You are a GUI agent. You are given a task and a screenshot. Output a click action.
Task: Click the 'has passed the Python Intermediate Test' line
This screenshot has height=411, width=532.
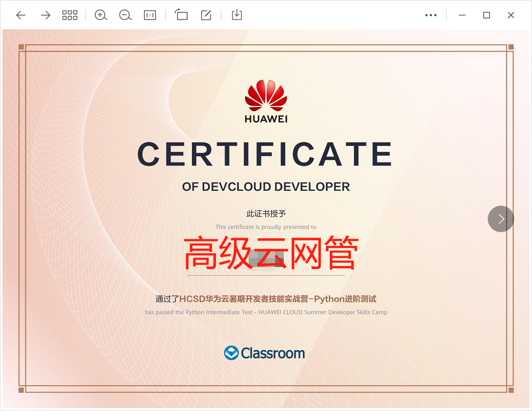point(266,312)
